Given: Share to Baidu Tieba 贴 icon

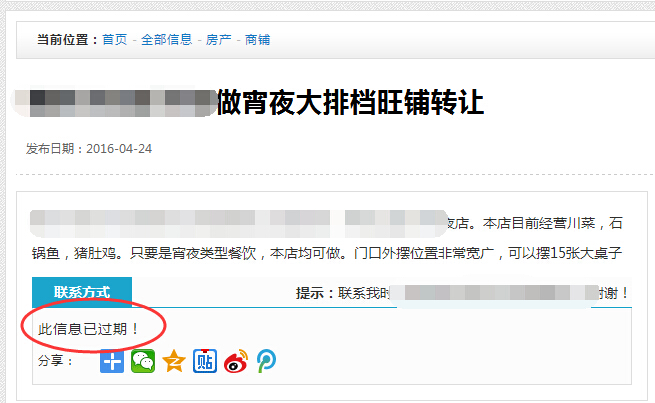Looking at the screenshot, I should (x=205, y=361).
